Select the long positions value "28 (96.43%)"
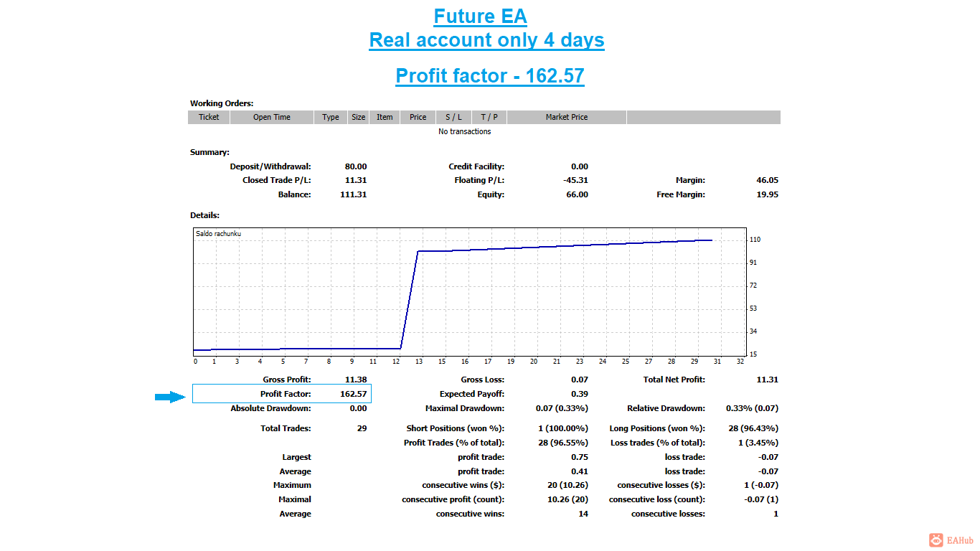This screenshot has width=980, height=551. click(753, 428)
